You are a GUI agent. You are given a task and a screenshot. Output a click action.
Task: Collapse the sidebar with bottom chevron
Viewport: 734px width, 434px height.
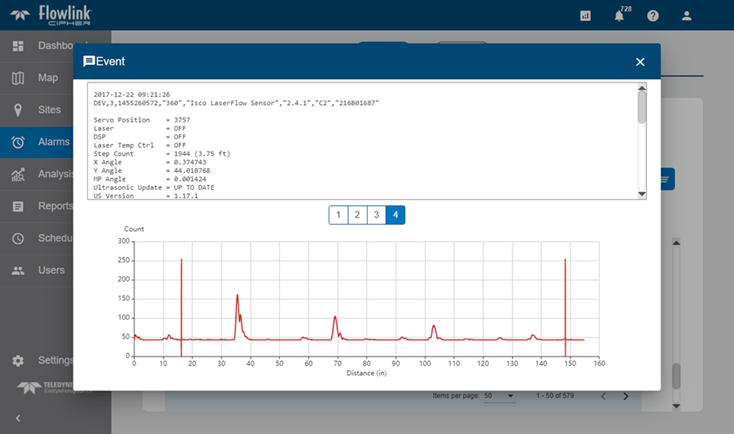tap(18, 418)
